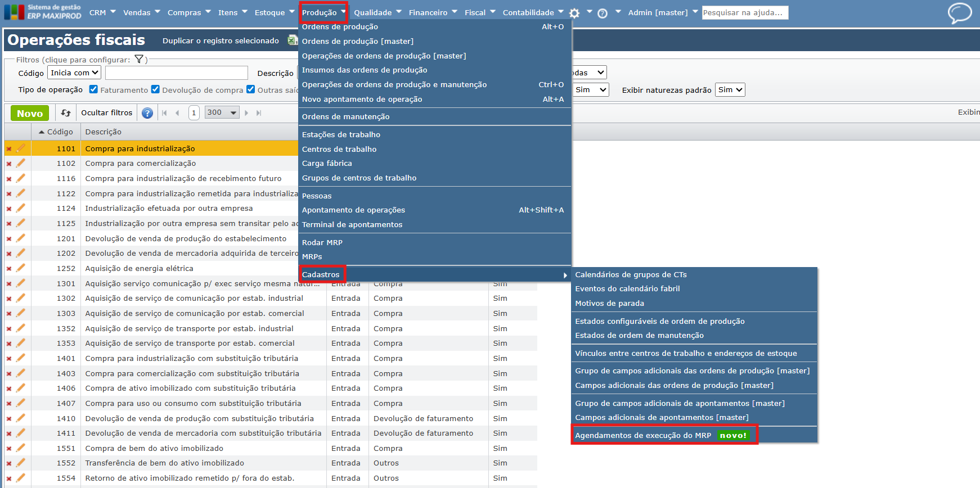Select Agendamentos de execução do MRP
This screenshot has width=980, height=488.
click(x=643, y=435)
